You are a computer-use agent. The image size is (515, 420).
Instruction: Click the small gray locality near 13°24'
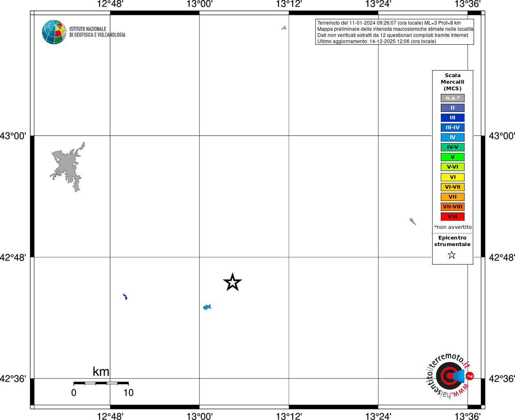(412, 221)
